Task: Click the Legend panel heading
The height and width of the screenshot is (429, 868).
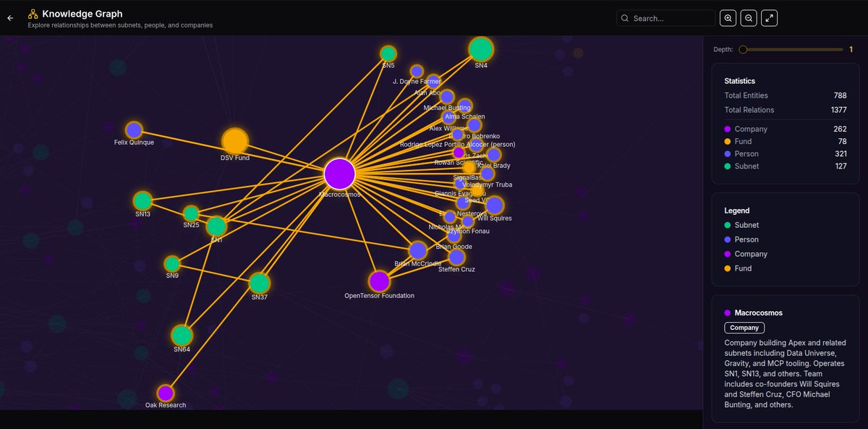Action: 737,211
